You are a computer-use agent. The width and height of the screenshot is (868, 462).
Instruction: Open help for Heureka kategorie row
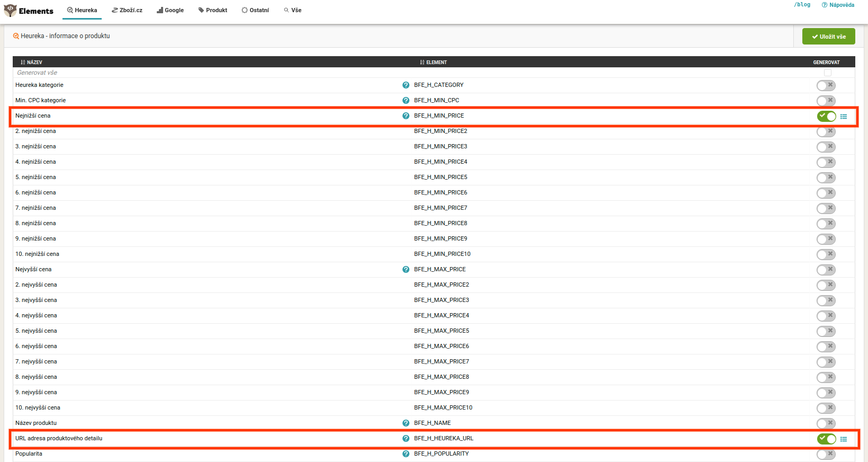(x=406, y=85)
